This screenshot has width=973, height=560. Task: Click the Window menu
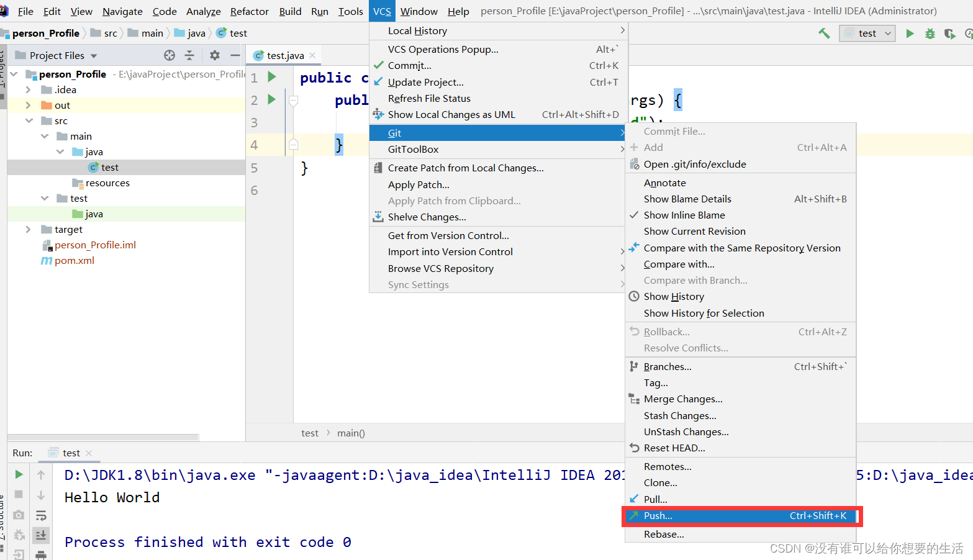[x=419, y=11]
